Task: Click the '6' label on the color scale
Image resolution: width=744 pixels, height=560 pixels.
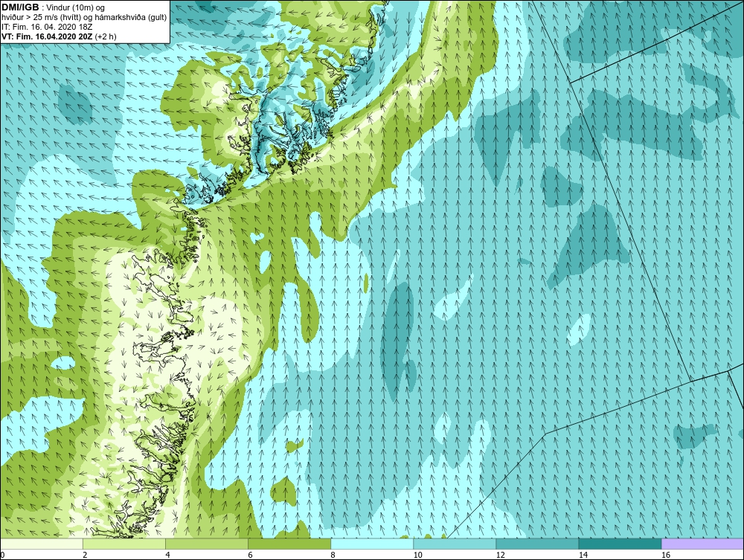Action: coord(250,555)
